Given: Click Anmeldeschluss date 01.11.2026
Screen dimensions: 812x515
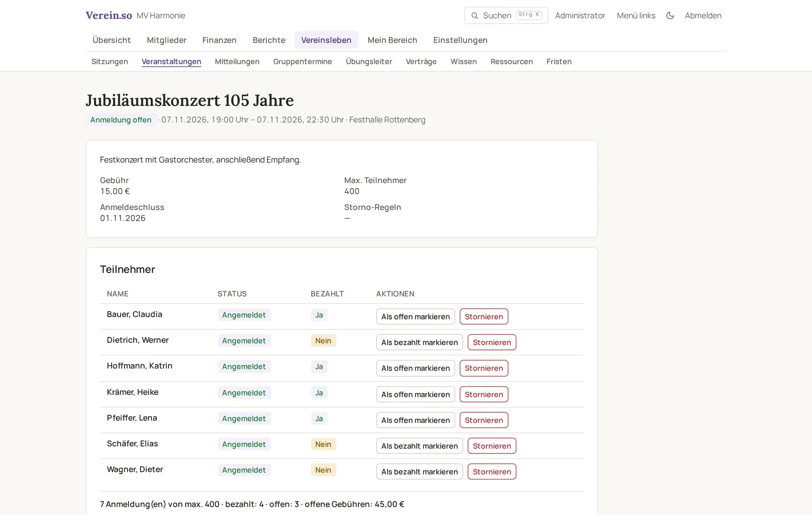Looking at the screenshot, I should [123, 218].
